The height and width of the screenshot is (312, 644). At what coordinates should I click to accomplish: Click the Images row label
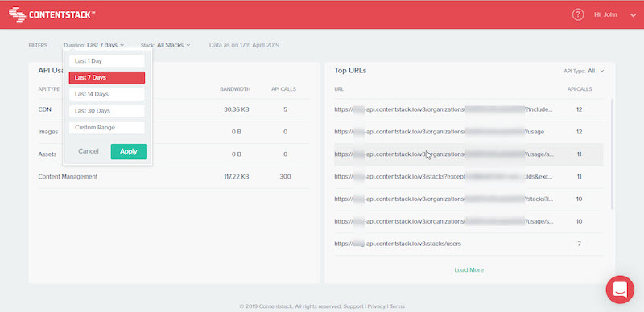coord(48,132)
